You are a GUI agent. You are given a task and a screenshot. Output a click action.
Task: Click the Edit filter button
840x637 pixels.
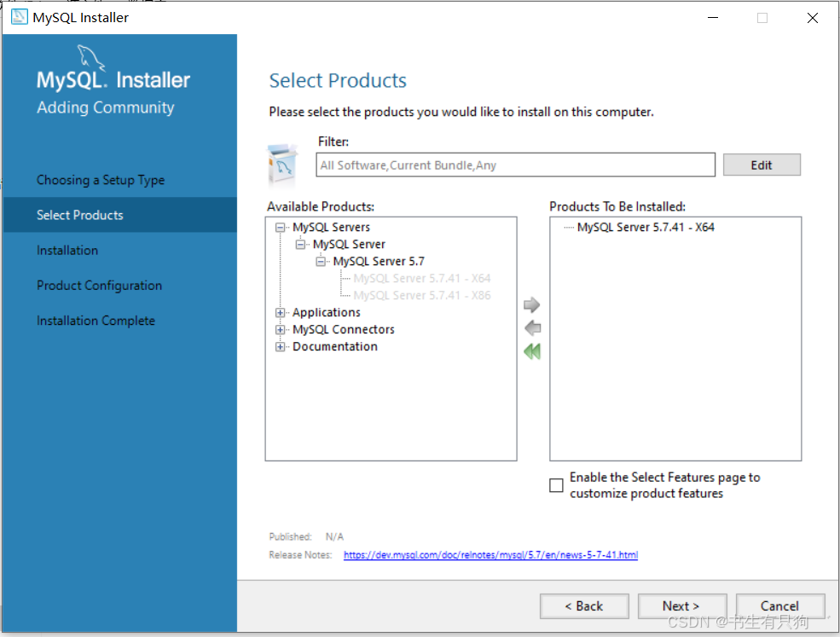pyautogui.click(x=762, y=165)
